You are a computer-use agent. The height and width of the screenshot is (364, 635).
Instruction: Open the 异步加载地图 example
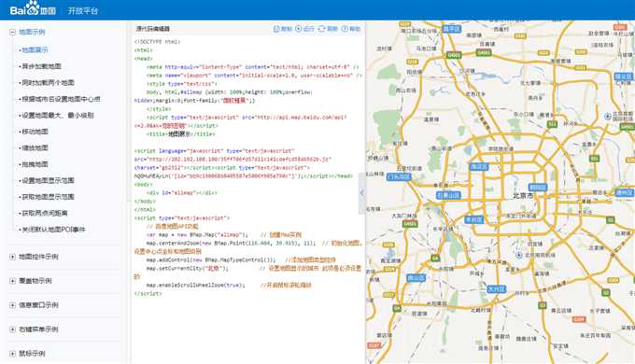coord(41,66)
